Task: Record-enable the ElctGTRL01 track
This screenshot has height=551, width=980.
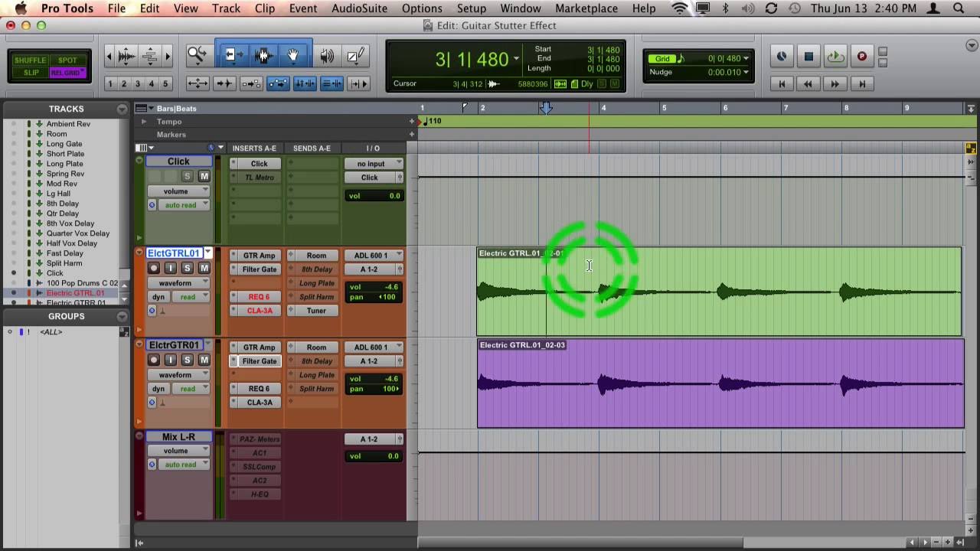Action: pos(154,268)
